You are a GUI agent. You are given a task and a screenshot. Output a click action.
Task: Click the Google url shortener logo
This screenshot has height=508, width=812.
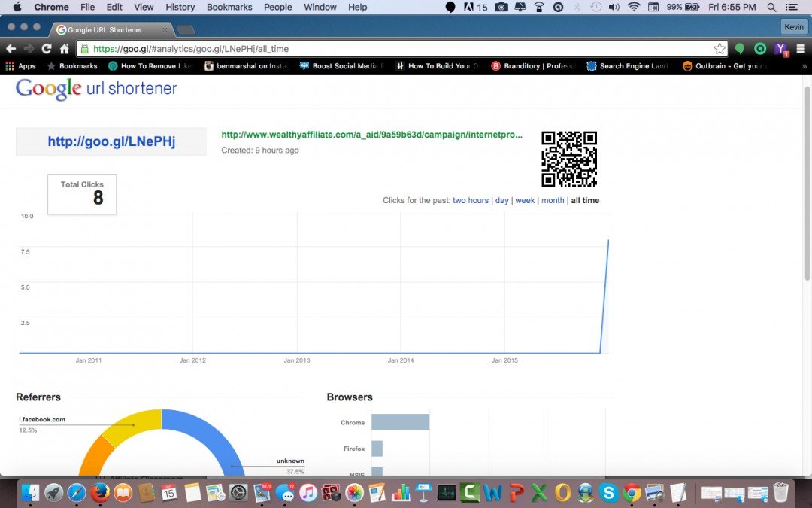[96, 89]
